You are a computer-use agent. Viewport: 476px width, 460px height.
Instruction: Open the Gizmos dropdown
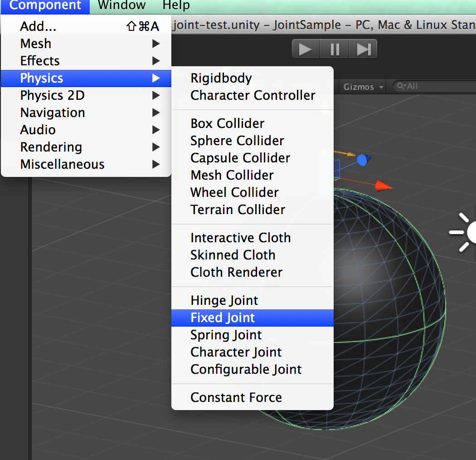tap(363, 87)
